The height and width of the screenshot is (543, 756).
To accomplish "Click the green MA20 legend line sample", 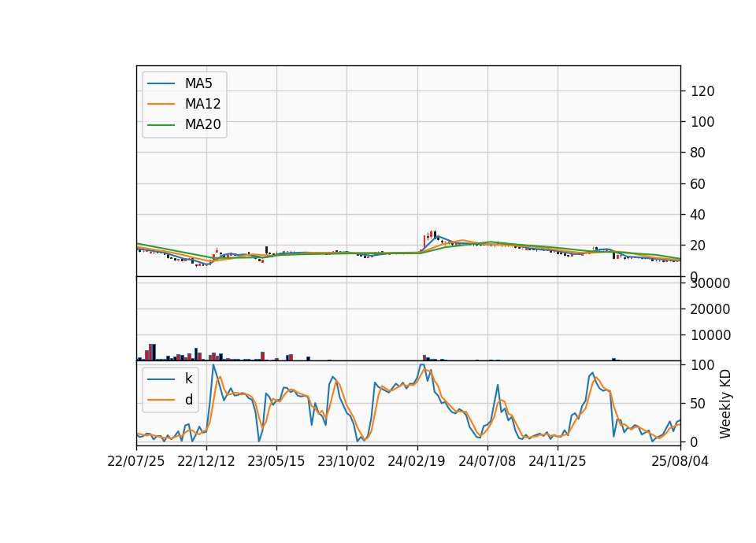I will tap(161, 124).
